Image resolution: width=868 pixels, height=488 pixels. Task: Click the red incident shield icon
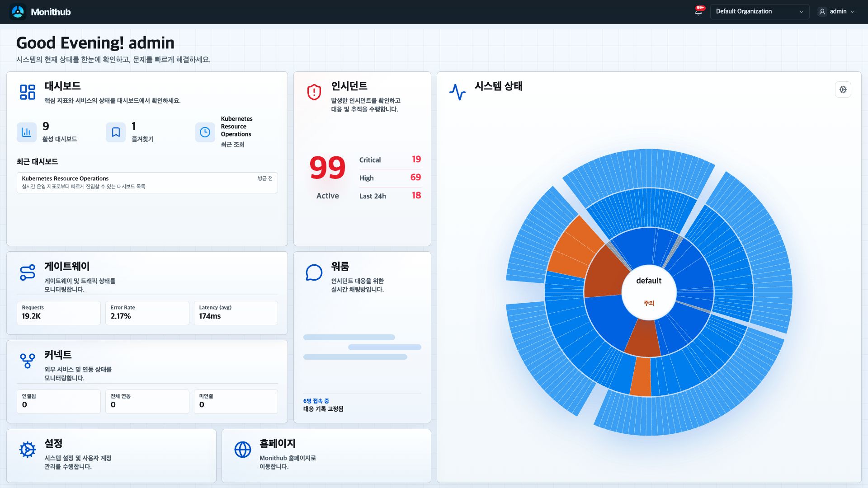(314, 92)
